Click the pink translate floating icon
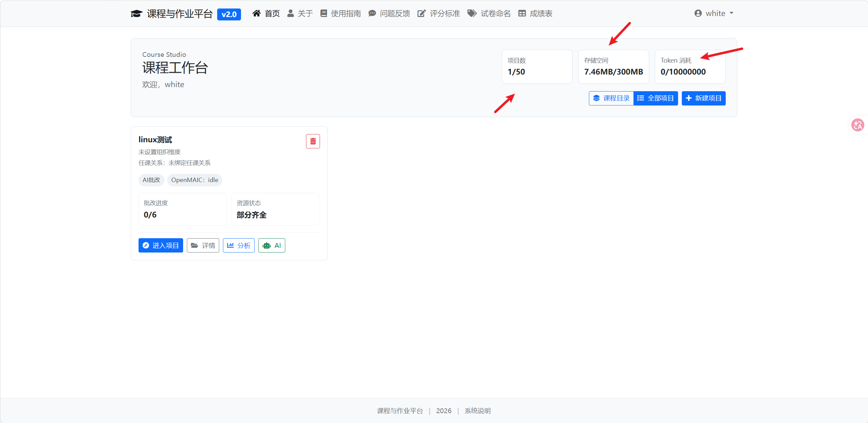Image resolution: width=868 pixels, height=423 pixels. point(857,125)
